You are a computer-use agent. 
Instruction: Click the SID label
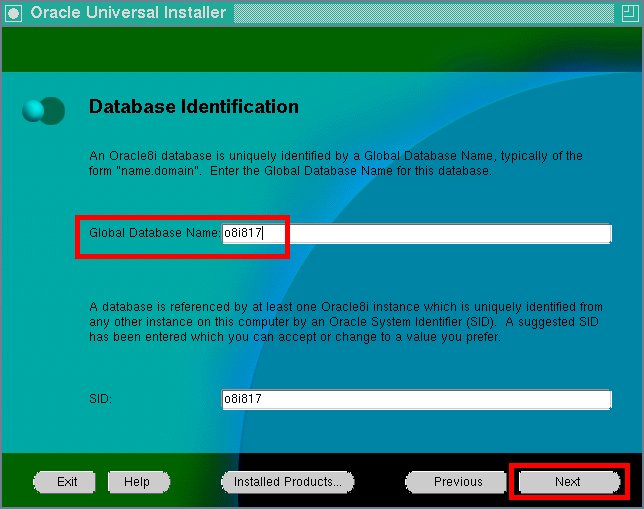pos(101,399)
